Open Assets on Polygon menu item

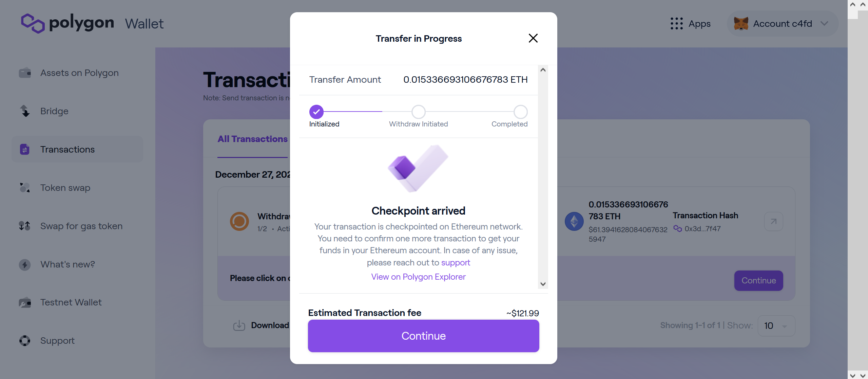pyautogui.click(x=79, y=73)
